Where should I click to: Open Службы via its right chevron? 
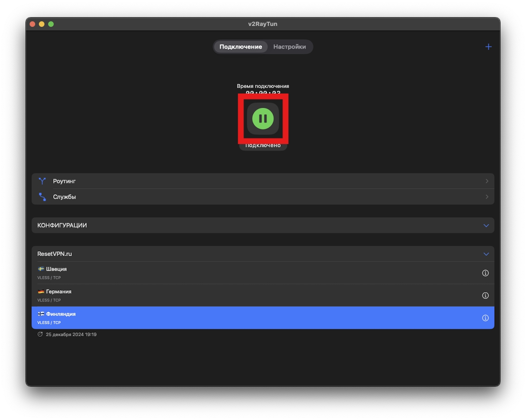pyautogui.click(x=487, y=197)
